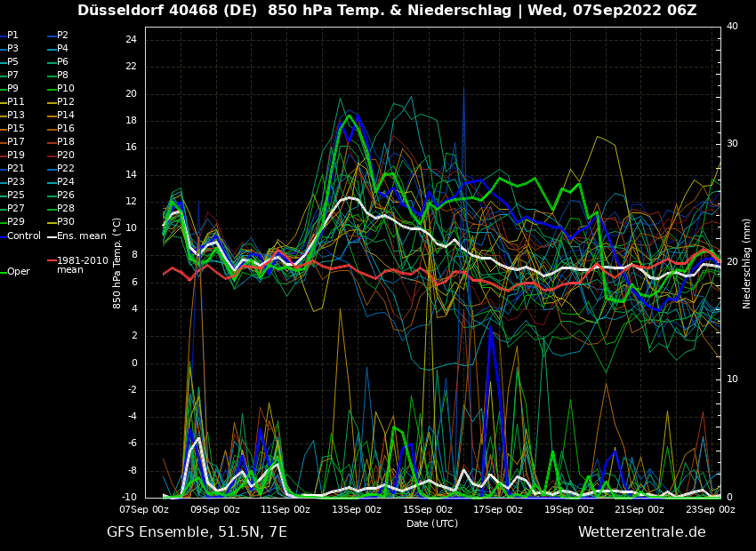The width and height of the screenshot is (756, 551).
Task: Click the Wetterzentrale.de watermark text
Action: click(x=641, y=532)
